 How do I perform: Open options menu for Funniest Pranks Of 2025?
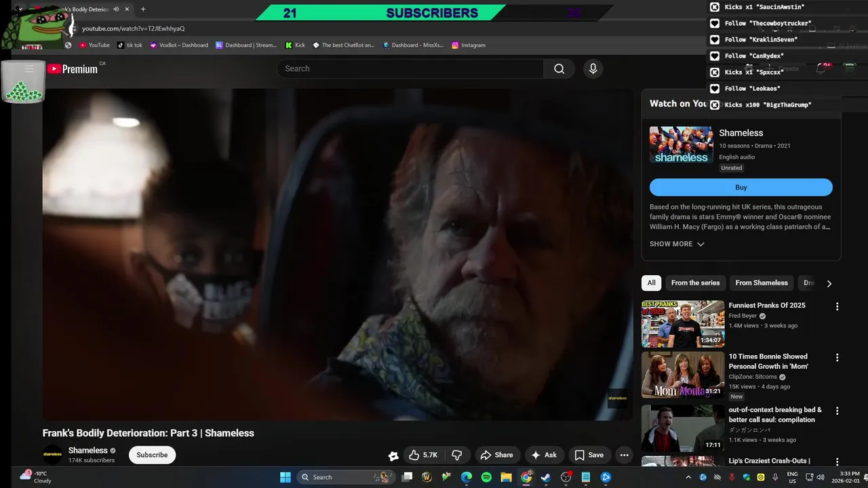pyautogui.click(x=837, y=306)
